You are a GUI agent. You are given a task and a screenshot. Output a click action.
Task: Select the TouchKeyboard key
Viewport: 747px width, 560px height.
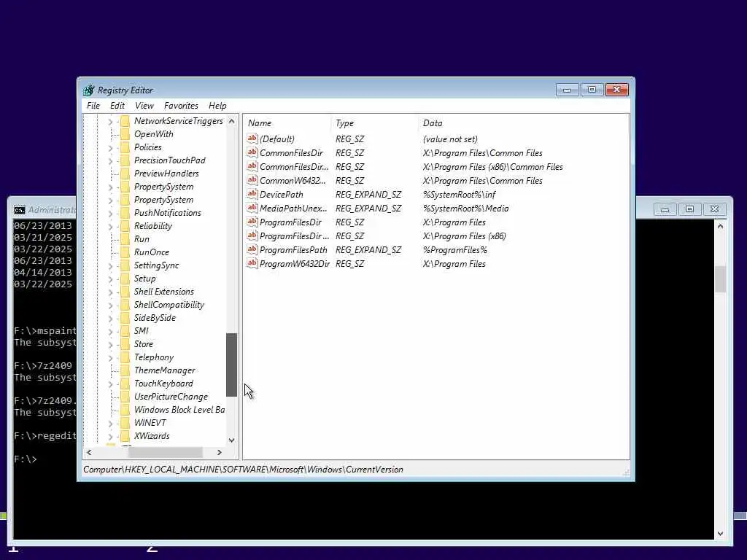coord(163,384)
